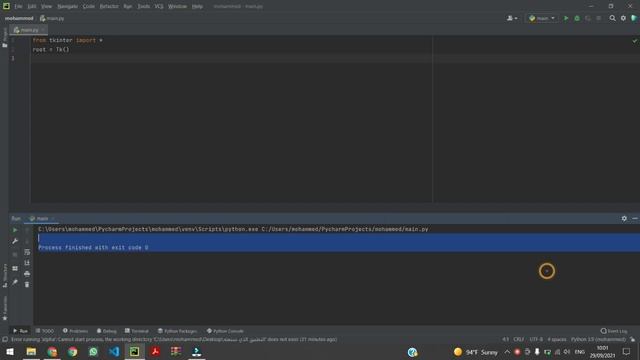This screenshot has width=640, height=360.
Task: Open the TODO tool window
Action: 45,331
